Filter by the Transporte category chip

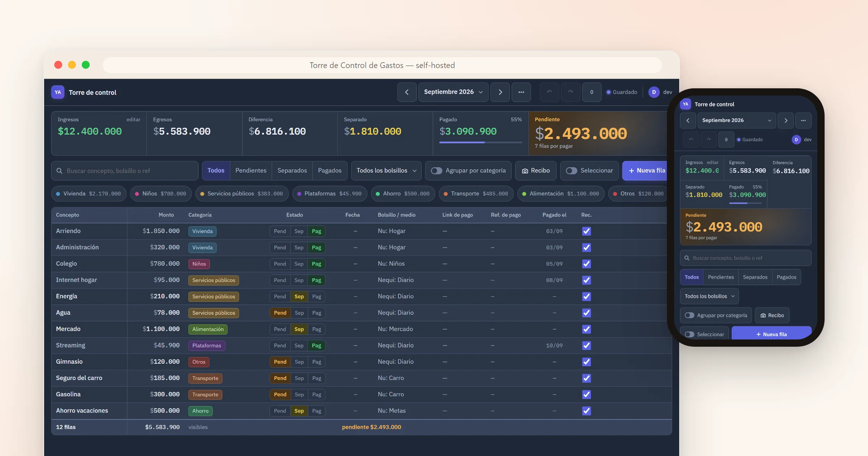pyautogui.click(x=476, y=194)
